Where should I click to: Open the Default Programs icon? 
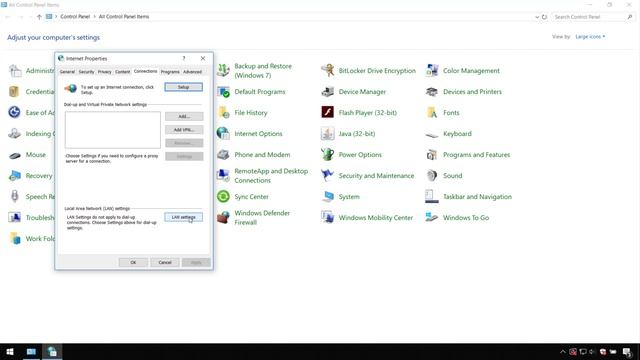coord(223,92)
